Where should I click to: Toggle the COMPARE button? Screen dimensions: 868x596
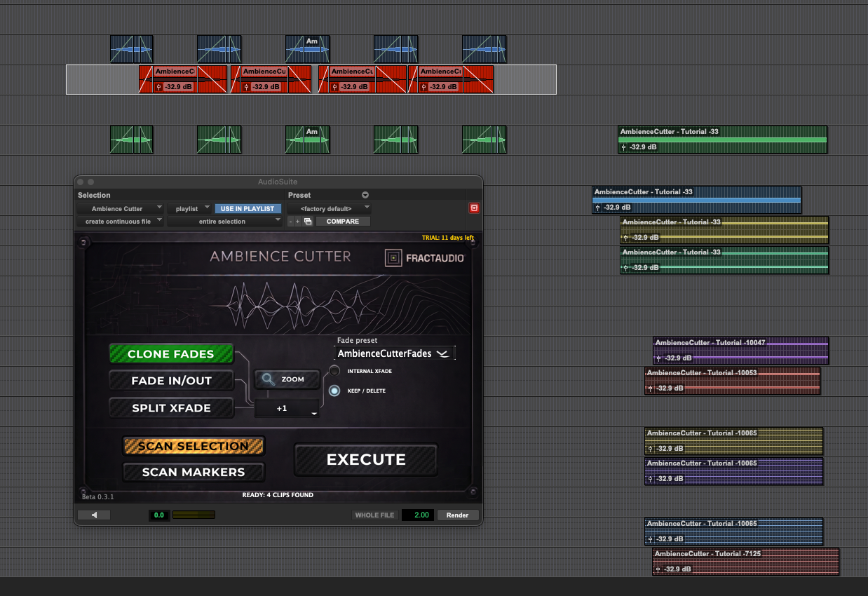(x=343, y=221)
